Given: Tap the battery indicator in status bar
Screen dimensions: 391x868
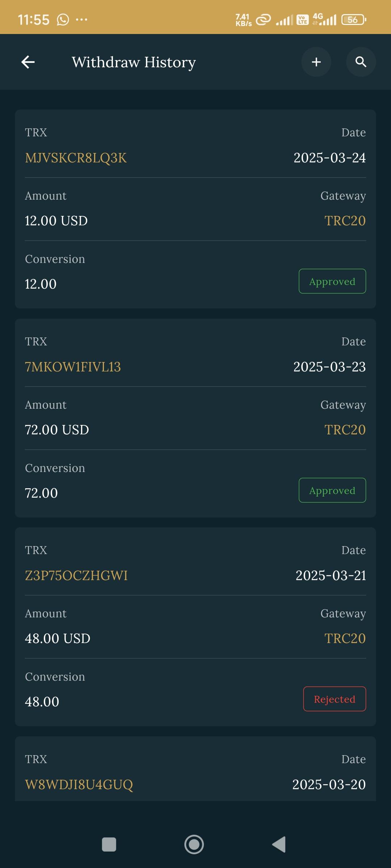Looking at the screenshot, I should [x=354, y=20].
